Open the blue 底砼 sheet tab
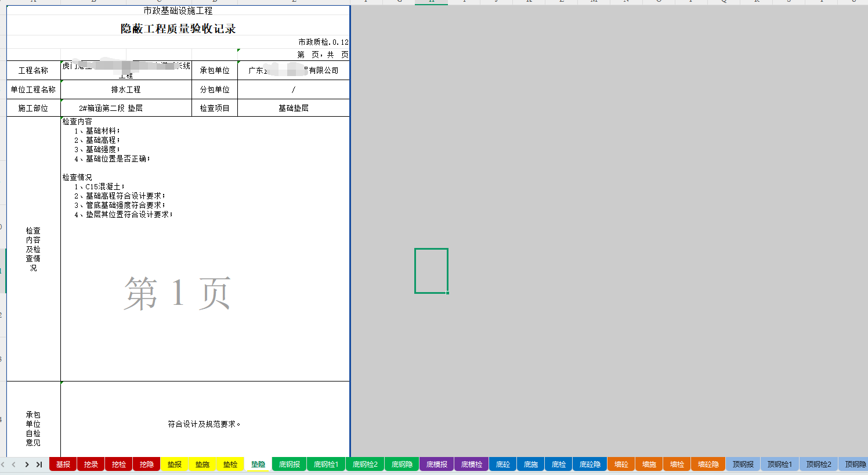The image size is (868, 475). [502, 465]
